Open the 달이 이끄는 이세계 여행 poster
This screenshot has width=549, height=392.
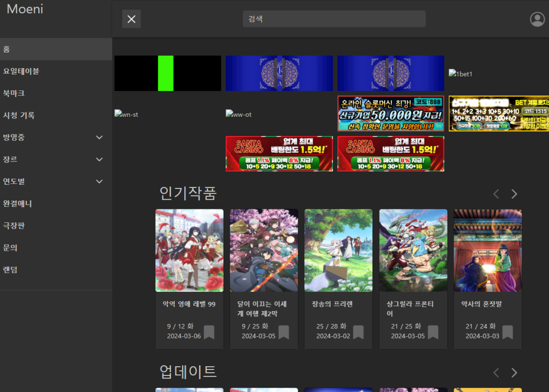pos(264,251)
